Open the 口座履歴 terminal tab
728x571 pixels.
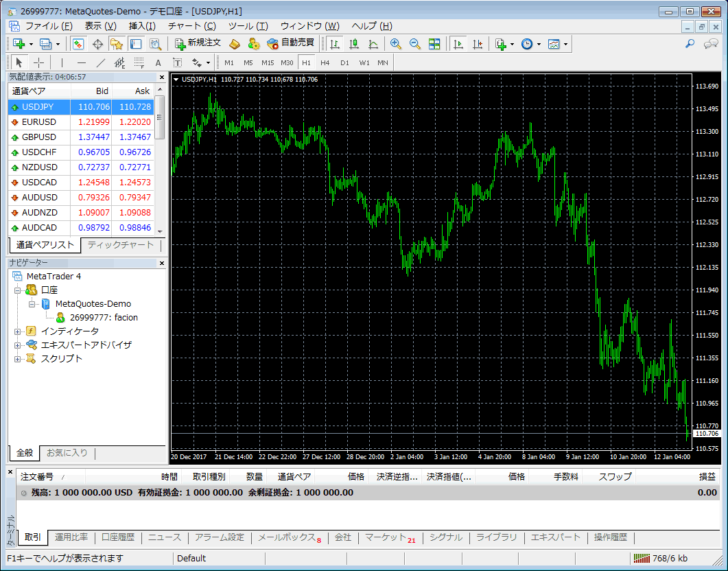point(118,537)
